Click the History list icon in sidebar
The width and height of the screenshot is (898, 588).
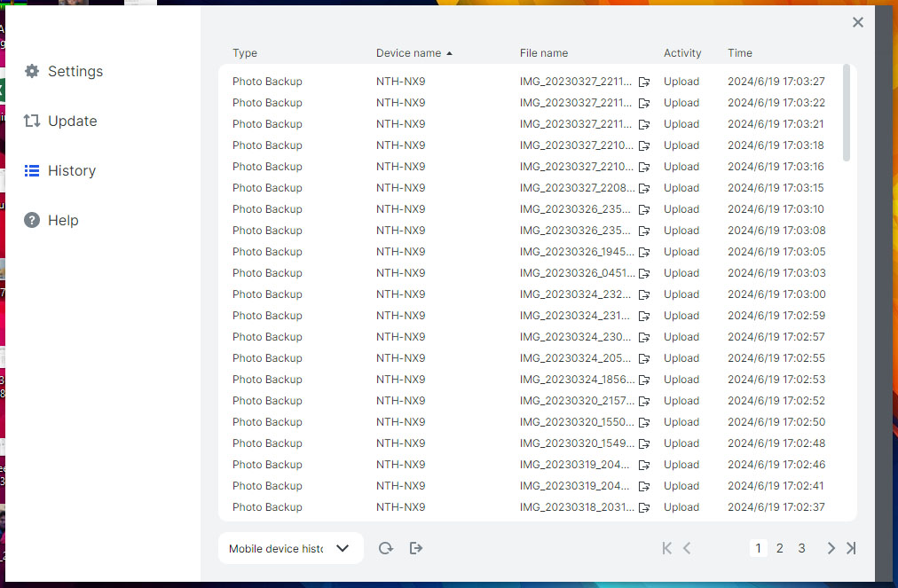pos(32,170)
